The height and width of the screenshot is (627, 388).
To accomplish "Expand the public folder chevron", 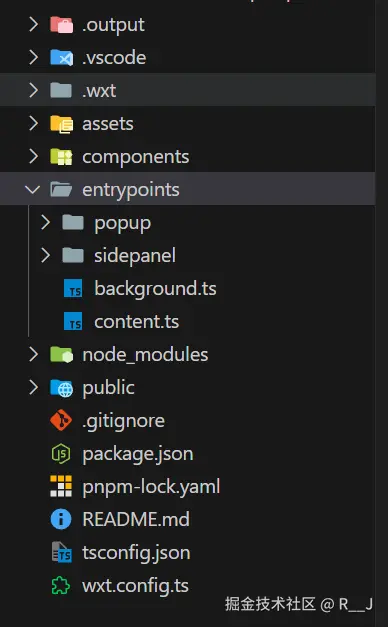I will [34, 387].
